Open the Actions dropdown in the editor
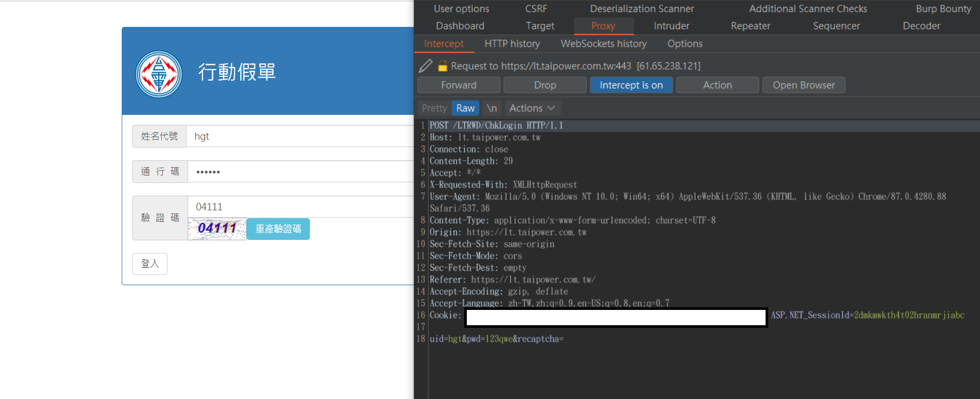Screen dimensions: 980x399 click(532, 108)
